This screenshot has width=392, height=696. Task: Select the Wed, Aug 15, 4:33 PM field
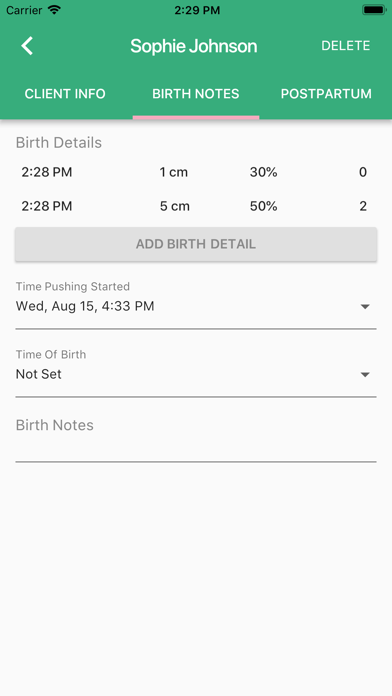pos(196,306)
